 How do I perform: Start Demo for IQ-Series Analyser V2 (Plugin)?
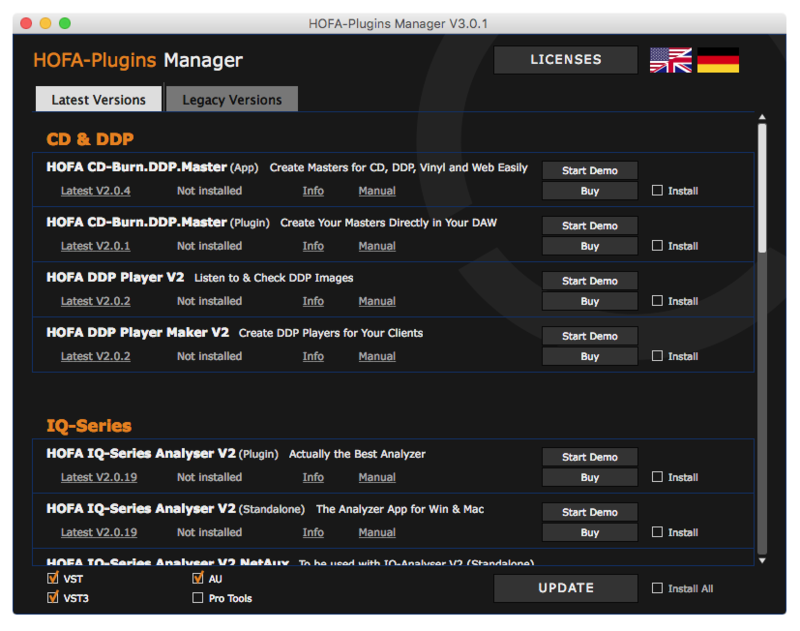[x=590, y=457]
